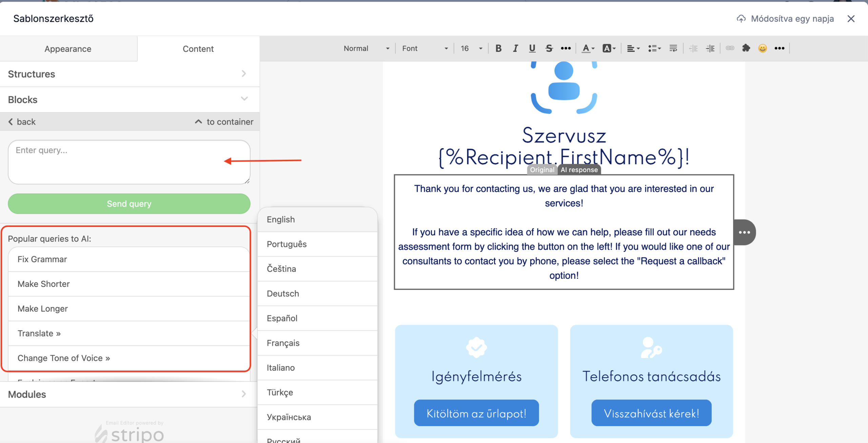Go back from the AI panel

click(22, 122)
